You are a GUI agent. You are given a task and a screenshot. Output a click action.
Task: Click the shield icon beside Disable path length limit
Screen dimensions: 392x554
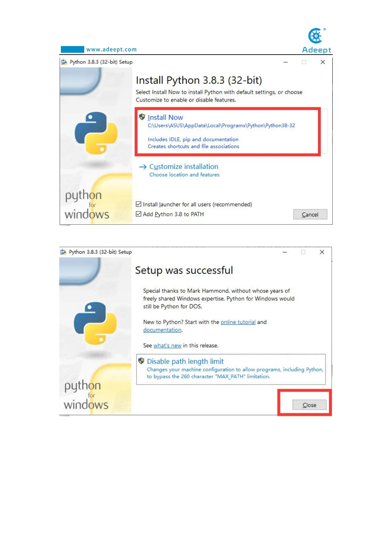[141, 361]
